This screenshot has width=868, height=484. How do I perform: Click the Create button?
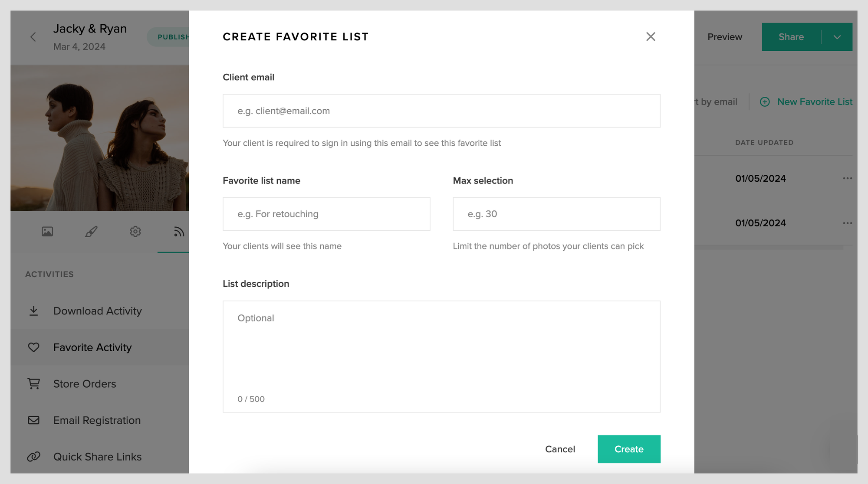point(629,449)
